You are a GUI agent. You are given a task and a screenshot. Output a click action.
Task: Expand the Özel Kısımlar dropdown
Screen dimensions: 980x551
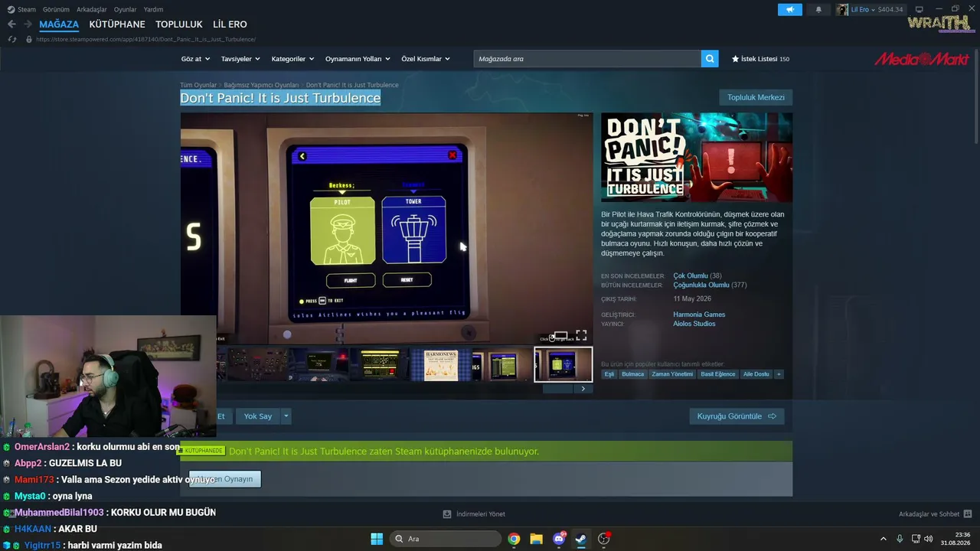point(426,59)
